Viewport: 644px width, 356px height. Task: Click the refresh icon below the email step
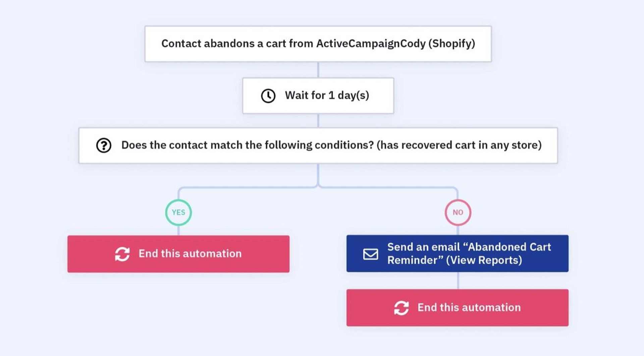(x=401, y=308)
